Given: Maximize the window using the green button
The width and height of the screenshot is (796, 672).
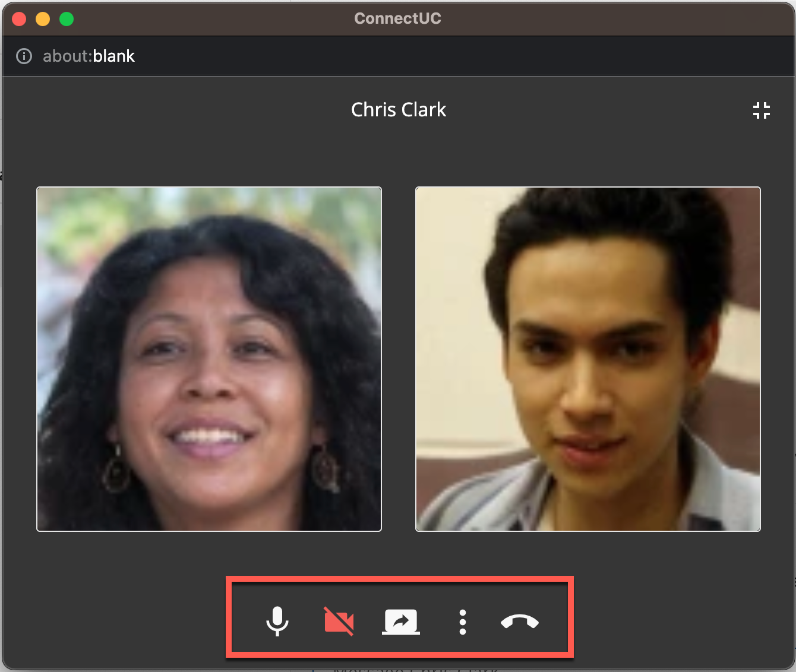Looking at the screenshot, I should 67,19.
